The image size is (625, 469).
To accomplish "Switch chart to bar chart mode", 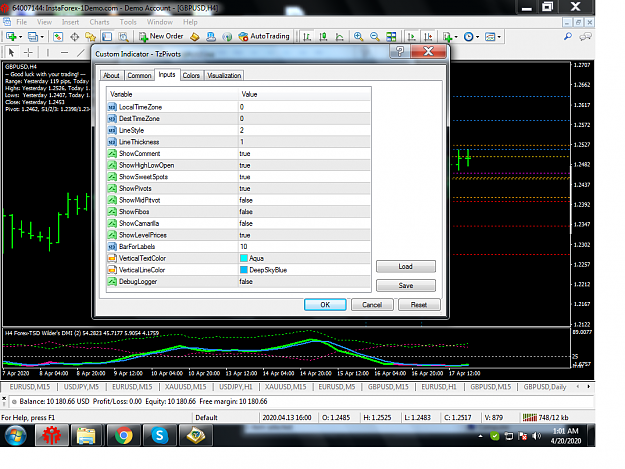I will pos(307,37).
